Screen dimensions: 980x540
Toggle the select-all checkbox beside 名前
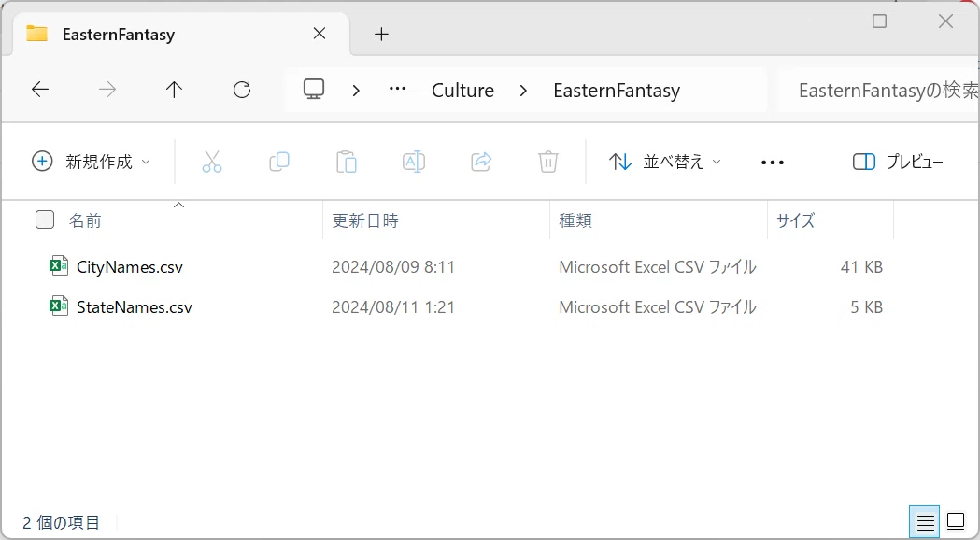coord(44,220)
